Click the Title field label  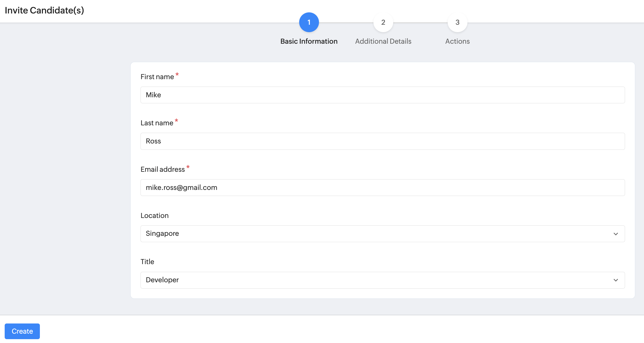pyautogui.click(x=147, y=262)
